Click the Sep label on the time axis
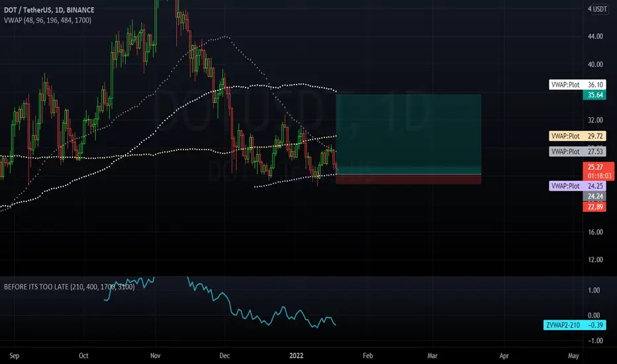The height and width of the screenshot is (364, 617). (14, 356)
